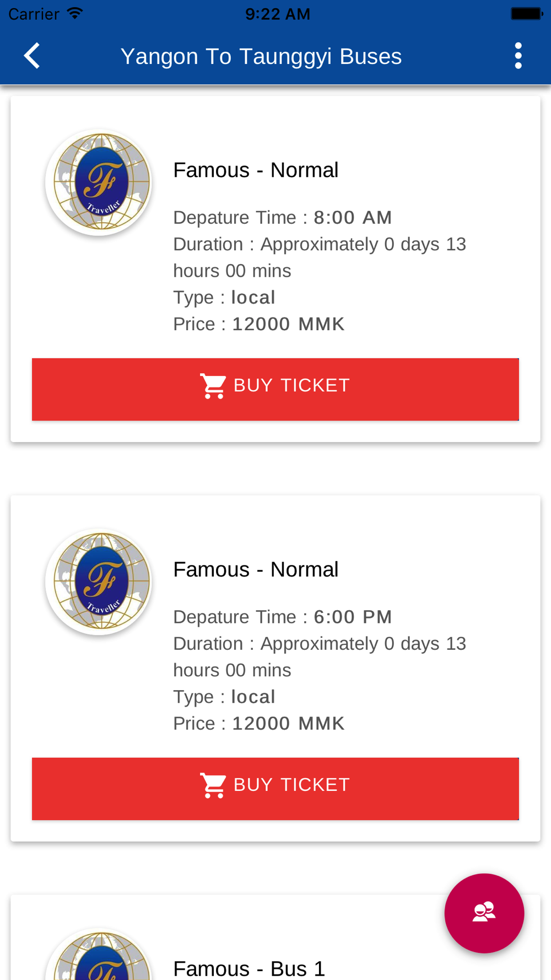This screenshot has width=551, height=980.
Task: Select second Famous - Normal title
Action: click(256, 569)
